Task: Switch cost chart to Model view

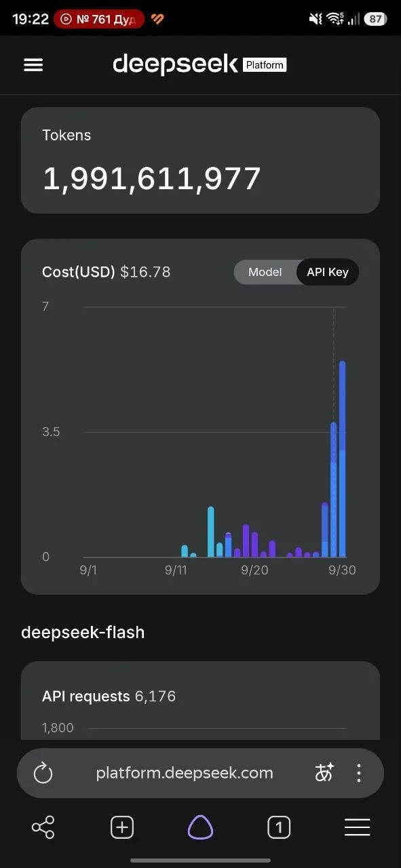Action: tap(265, 272)
